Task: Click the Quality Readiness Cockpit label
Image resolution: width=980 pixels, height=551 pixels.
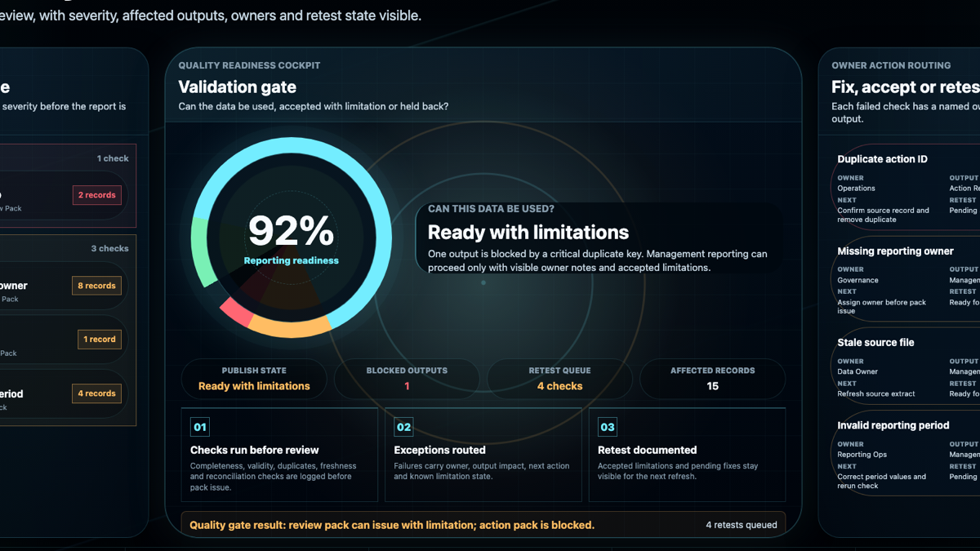Action: coord(249,65)
